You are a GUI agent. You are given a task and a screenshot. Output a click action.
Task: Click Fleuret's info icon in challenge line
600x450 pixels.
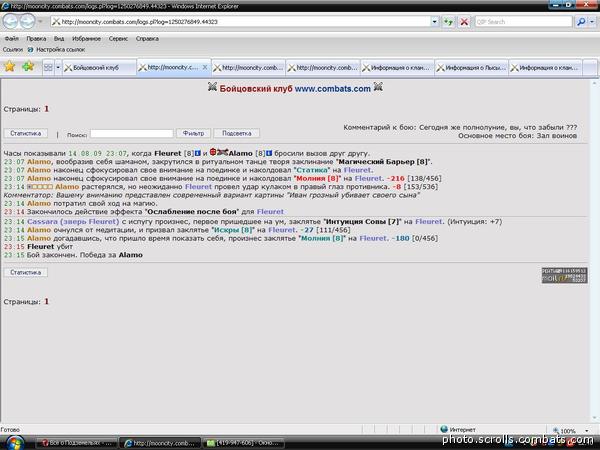198,153
